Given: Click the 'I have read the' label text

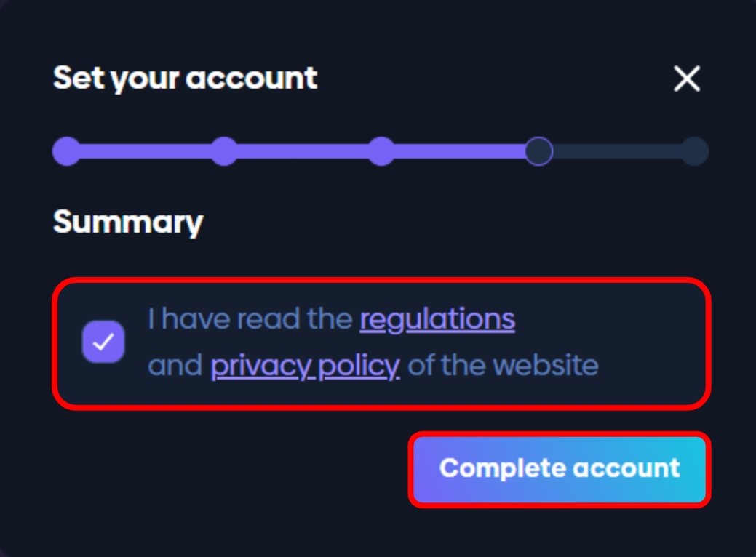Looking at the screenshot, I should [x=251, y=318].
